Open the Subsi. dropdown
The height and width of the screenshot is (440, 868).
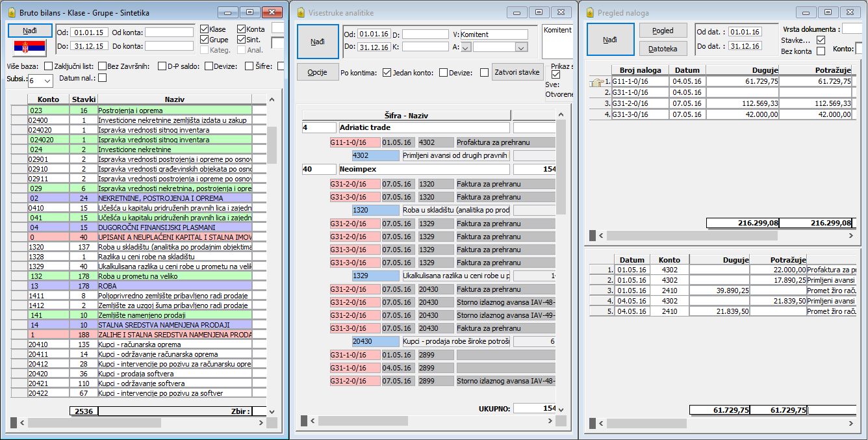[x=47, y=81]
